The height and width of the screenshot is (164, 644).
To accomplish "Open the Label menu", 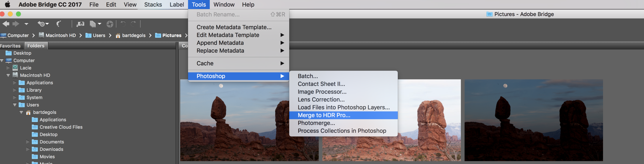I will coord(177,4).
